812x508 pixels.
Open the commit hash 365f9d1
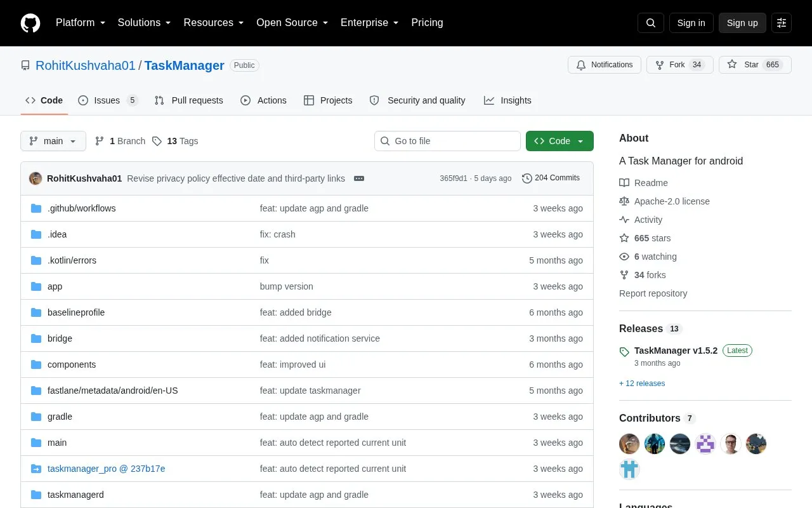(454, 178)
